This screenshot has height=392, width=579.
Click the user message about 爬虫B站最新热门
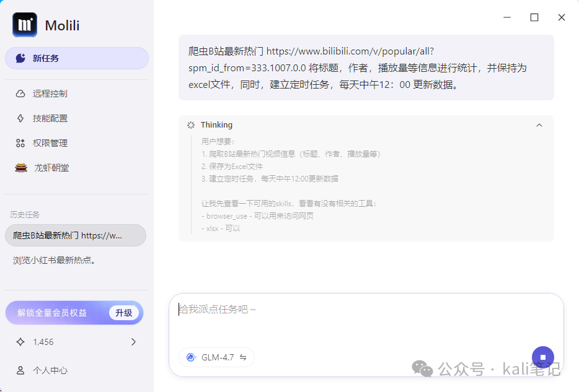(x=366, y=68)
